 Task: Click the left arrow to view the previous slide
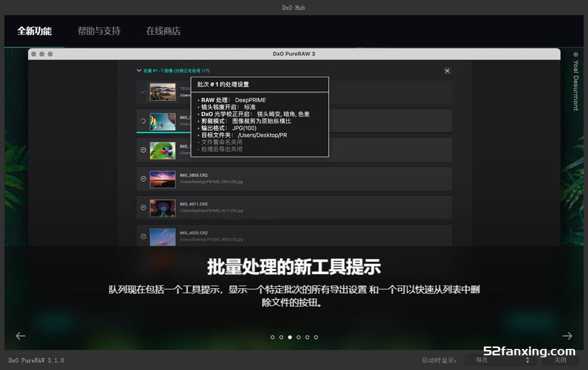(20, 336)
